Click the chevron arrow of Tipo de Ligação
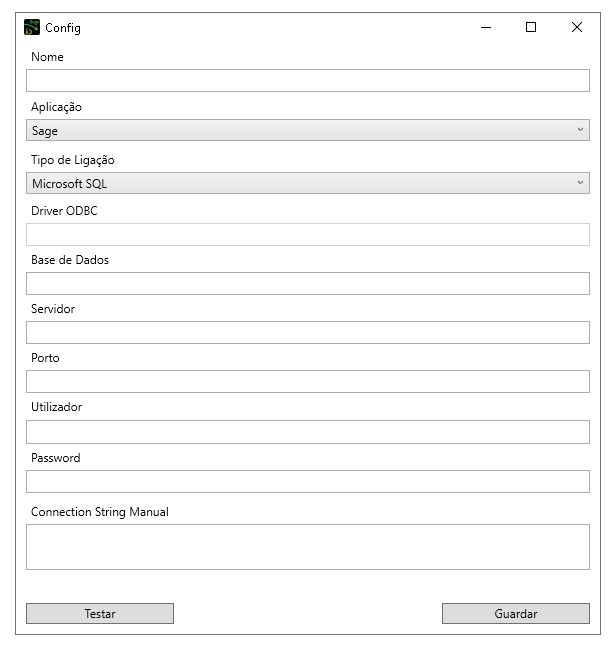This screenshot has width=610, height=646. click(580, 182)
